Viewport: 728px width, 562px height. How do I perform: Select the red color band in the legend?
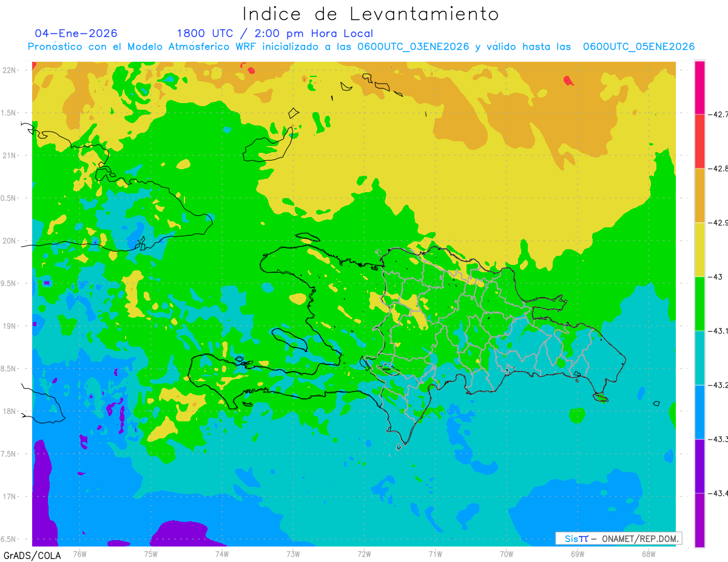(x=699, y=141)
